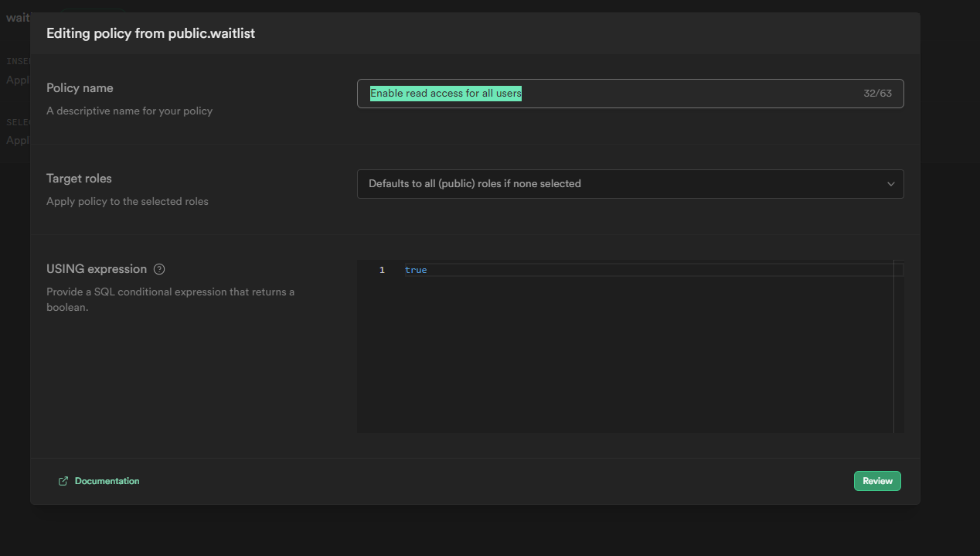Screen dimensions: 980x556
Task: Expand the Target roles dropdown chevron
Action: pyautogui.click(x=890, y=184)
